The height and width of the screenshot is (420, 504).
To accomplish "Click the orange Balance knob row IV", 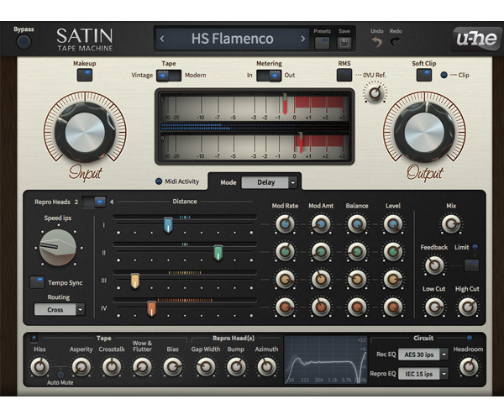I will (357, 307).
